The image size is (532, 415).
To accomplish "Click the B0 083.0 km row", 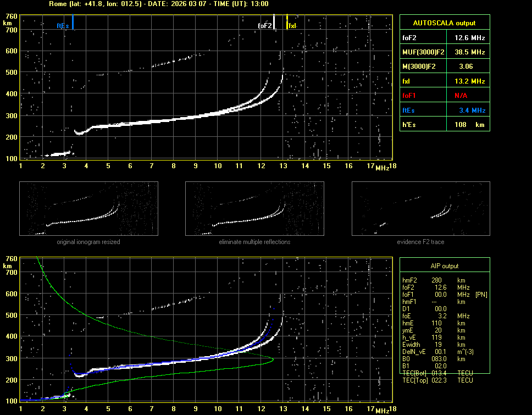I will pyautogui.click(x=437, y=359).
